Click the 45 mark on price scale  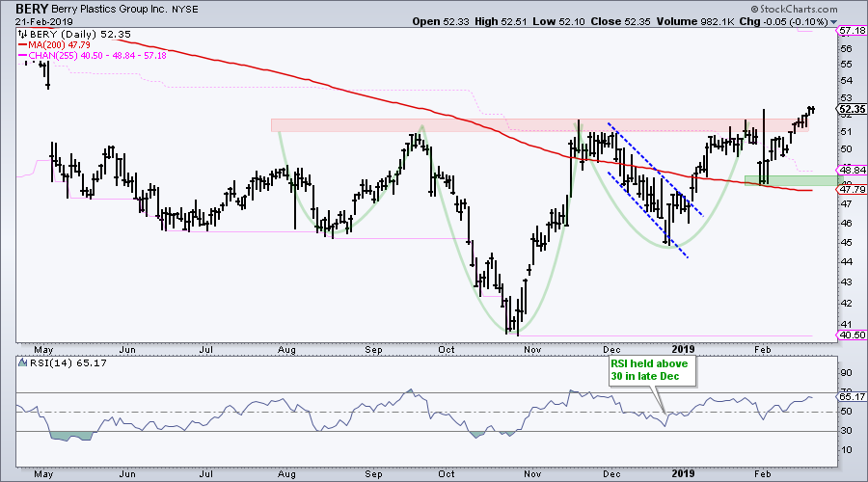846,242
